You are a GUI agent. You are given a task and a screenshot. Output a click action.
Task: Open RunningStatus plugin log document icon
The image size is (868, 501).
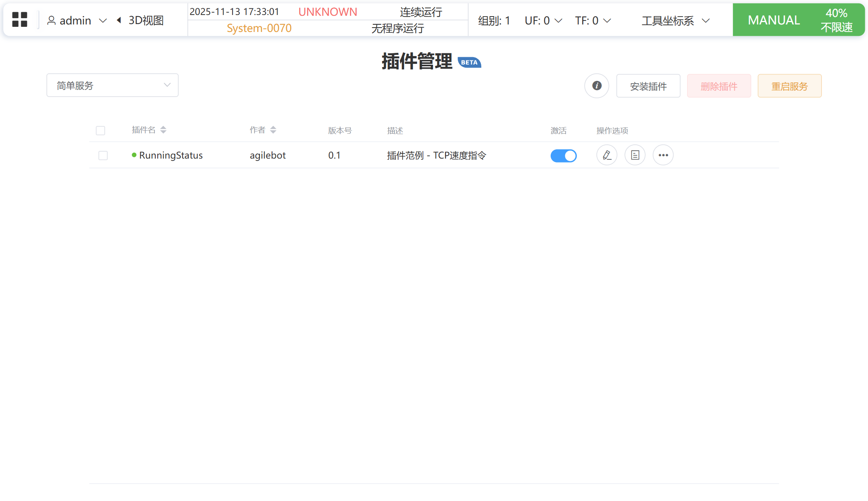pyautogui.click(x=635, y=155)
